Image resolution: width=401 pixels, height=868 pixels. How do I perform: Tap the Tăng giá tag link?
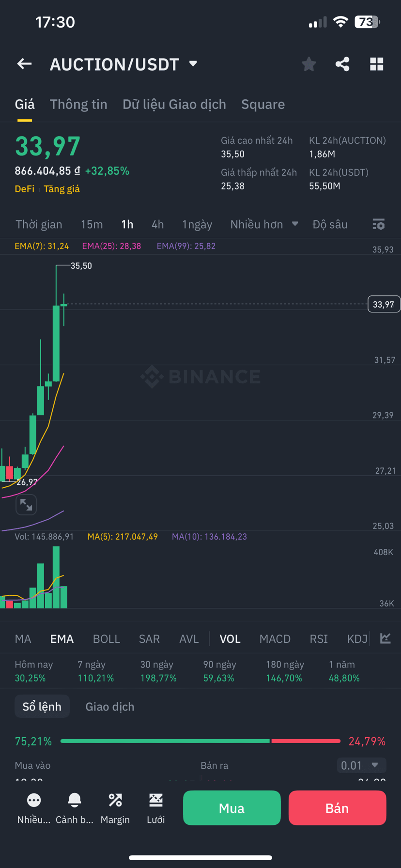pyautogui.click(x=62, y=189)
